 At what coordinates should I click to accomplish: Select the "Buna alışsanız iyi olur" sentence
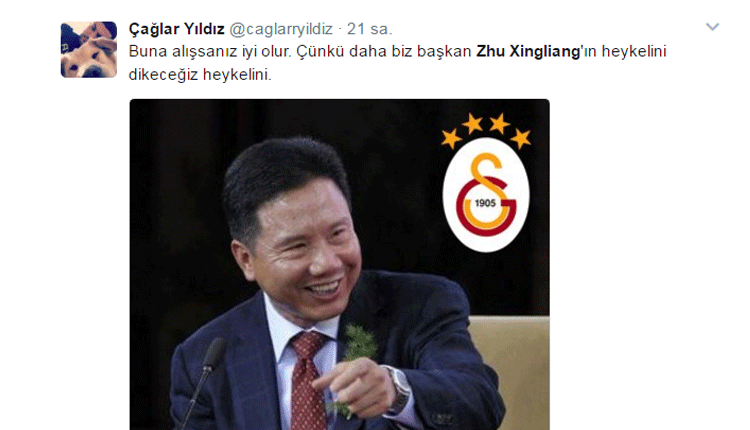coord(210,51)
